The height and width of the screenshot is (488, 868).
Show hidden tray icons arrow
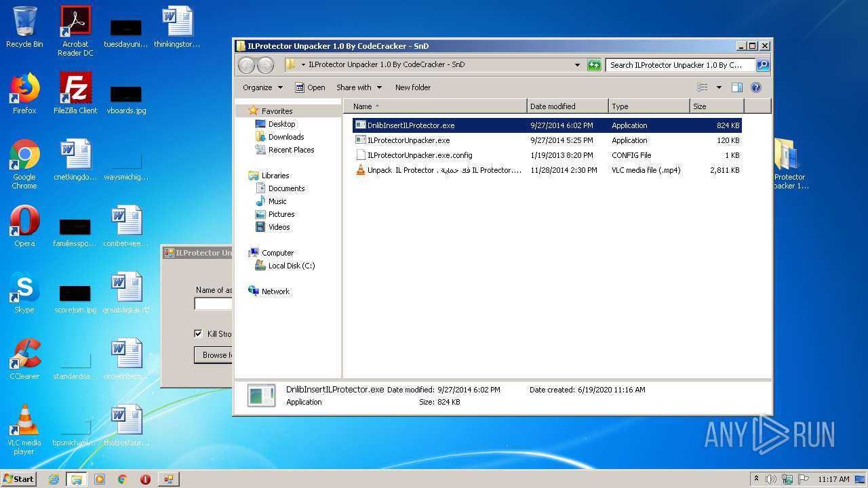[x=756, y=479]
